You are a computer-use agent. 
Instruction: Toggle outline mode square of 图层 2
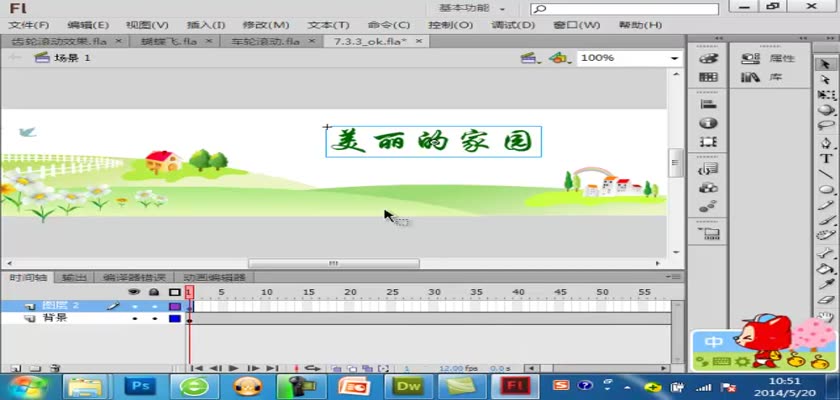175,305
